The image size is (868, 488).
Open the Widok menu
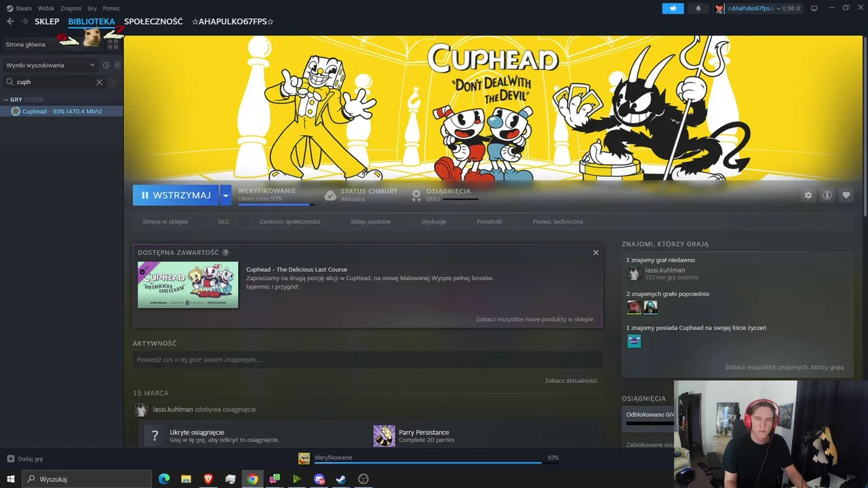[46, 8]
